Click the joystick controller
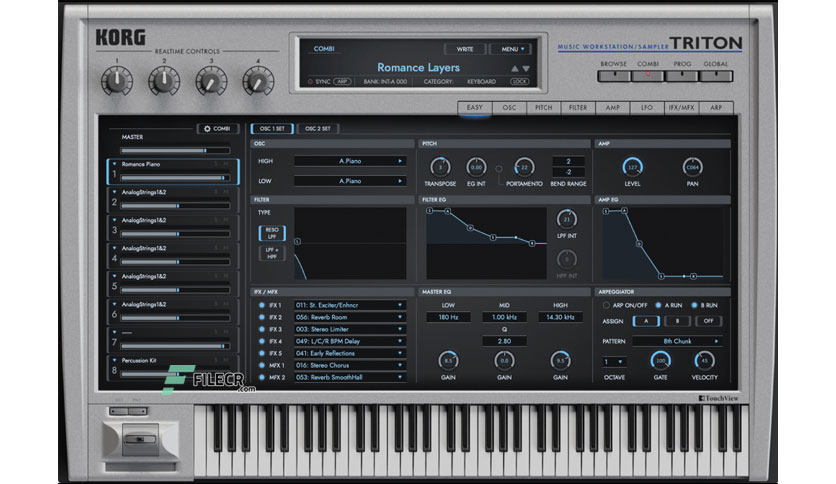The height and width of the screenshot is (484, 836). point(140,439)
